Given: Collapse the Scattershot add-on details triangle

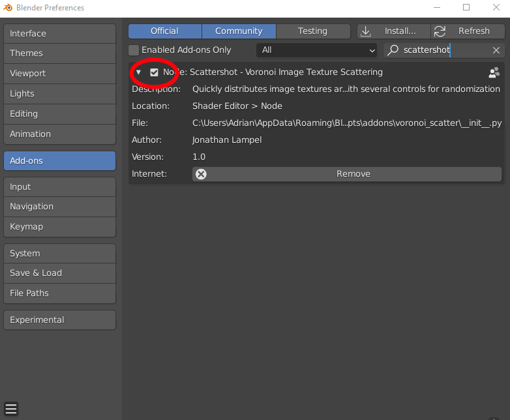Looking at the screenshot, I should 138,72.
